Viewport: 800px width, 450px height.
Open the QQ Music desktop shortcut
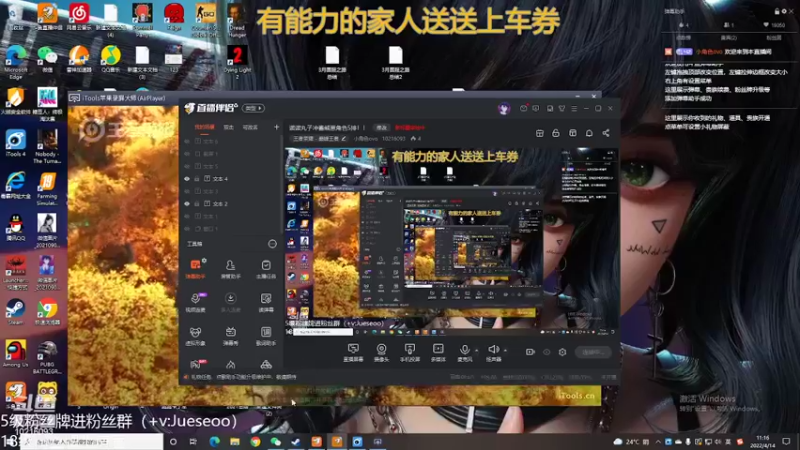(x=110, y=59)
